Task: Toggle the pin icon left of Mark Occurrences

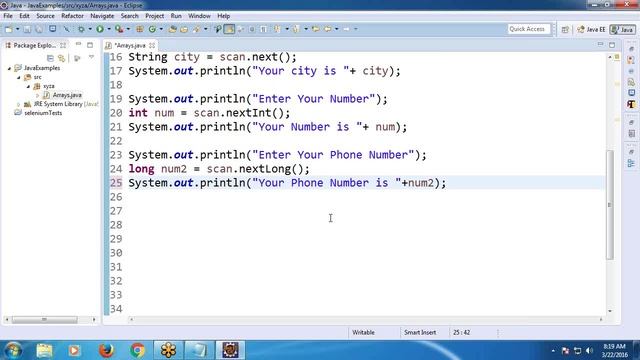Action: click(218, 29)
